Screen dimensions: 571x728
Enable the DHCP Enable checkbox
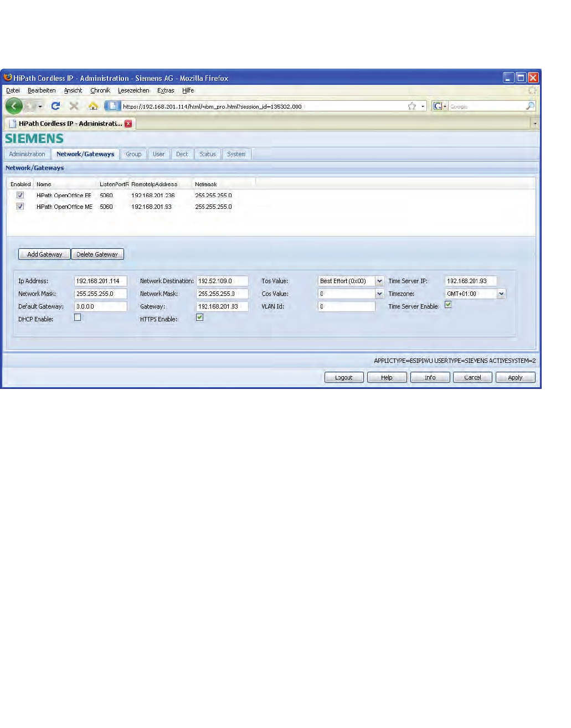click(78, 317)
